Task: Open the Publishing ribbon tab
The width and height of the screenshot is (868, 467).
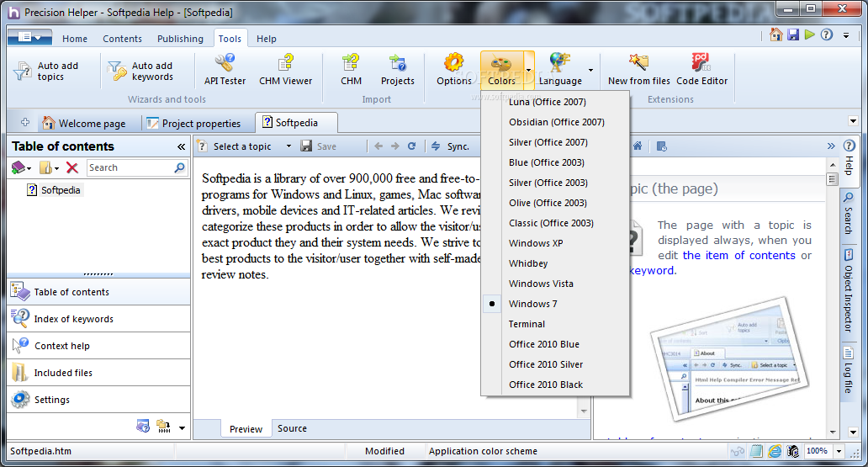Action: [180, 39]
